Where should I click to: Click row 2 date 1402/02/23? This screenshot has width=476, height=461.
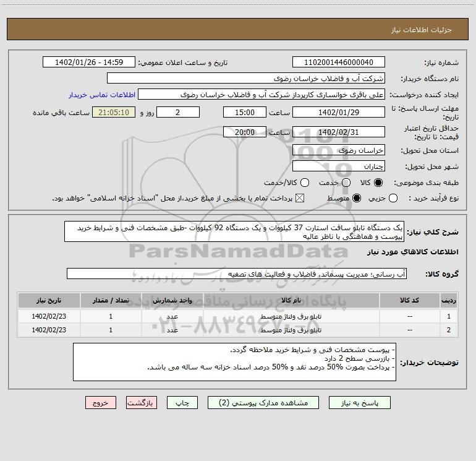pyautogui.click(x=49, y=330)
